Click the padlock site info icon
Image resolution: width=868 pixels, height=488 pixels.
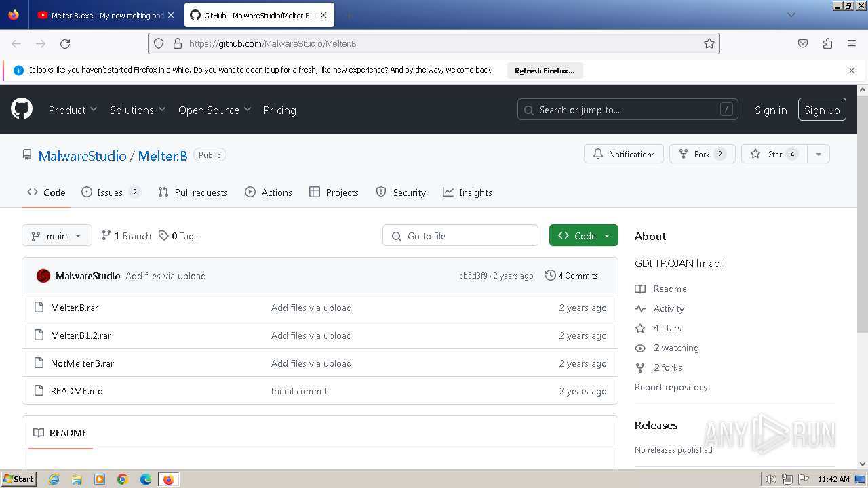click(178, 43)
